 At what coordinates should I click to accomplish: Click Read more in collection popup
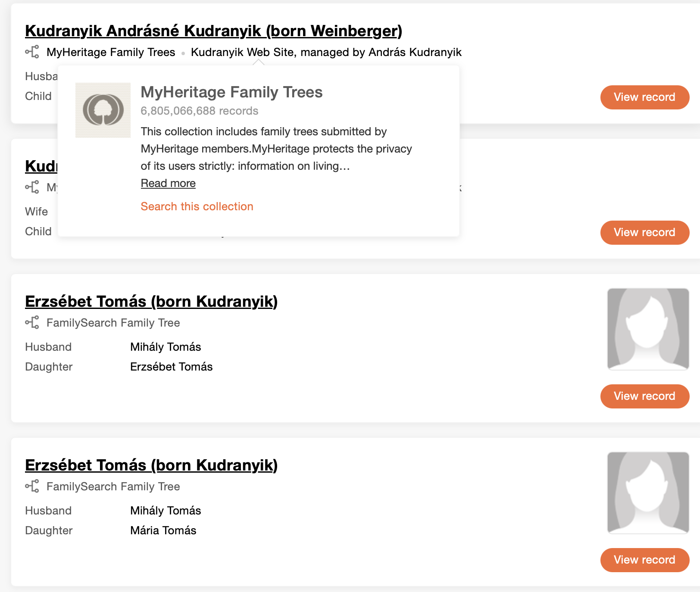tap(168, 184)
